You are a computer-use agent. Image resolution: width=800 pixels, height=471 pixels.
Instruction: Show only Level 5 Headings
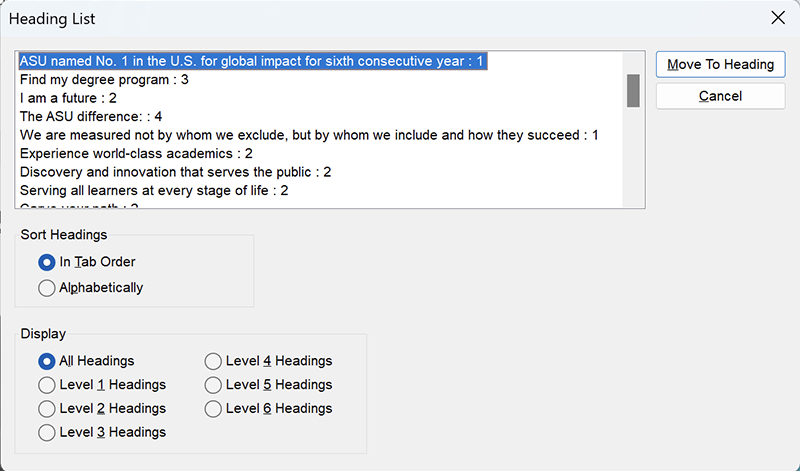click(x=268, y=385)
